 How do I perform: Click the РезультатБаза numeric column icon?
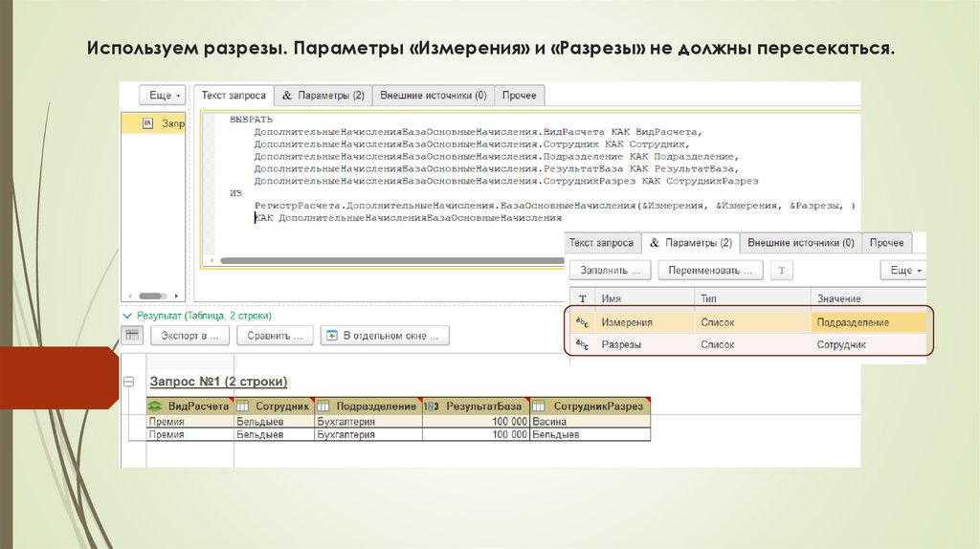click(430, 406)
